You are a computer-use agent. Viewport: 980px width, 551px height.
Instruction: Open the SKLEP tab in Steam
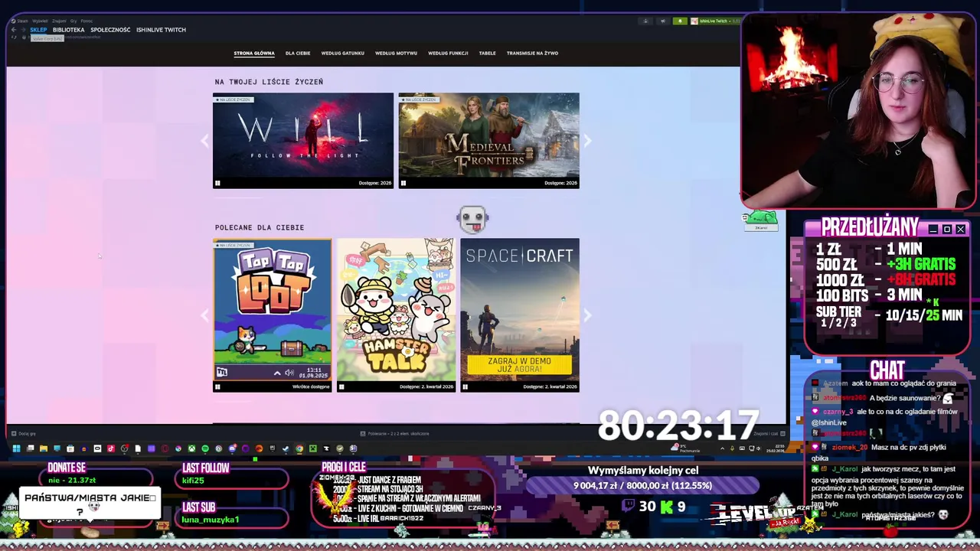[x=38, y=30]
